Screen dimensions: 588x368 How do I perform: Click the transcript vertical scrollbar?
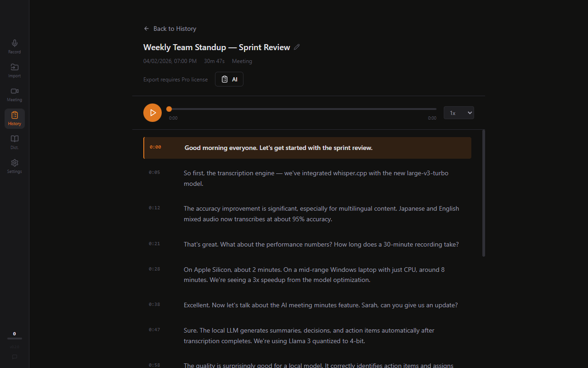(x=484, y=193)
